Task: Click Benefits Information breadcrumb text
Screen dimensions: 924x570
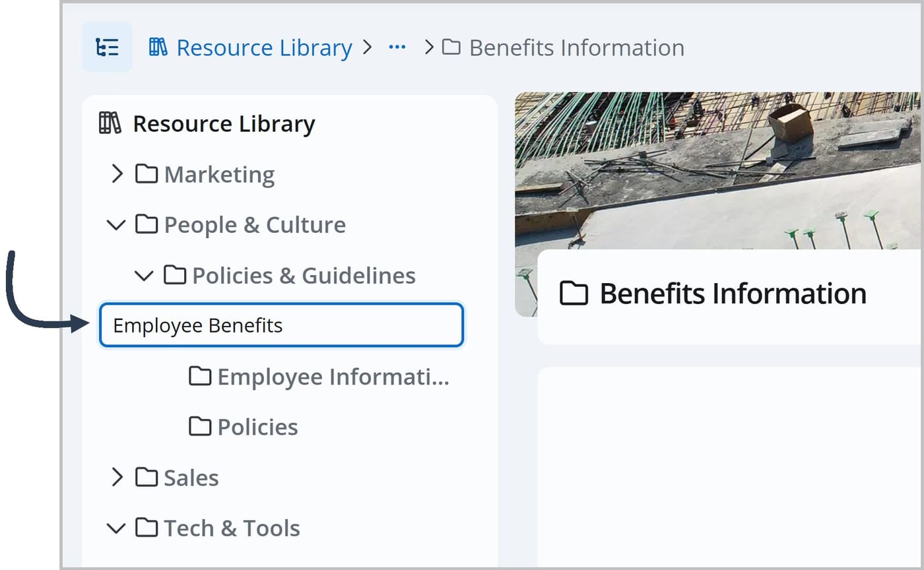Action: tap(576, 47)
